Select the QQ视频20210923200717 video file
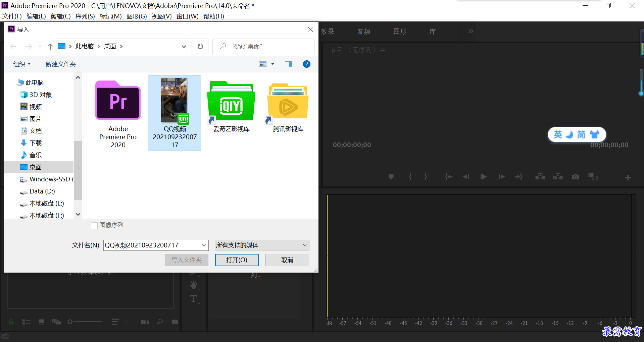Image resolution: width=644 pixels, height=342 pixels. coord(175,113)
